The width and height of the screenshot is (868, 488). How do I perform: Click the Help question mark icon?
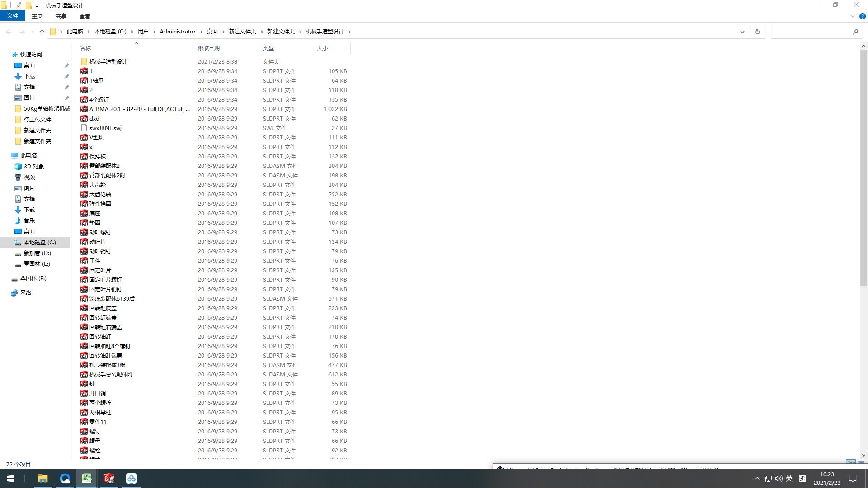click(x=862, y=16)
